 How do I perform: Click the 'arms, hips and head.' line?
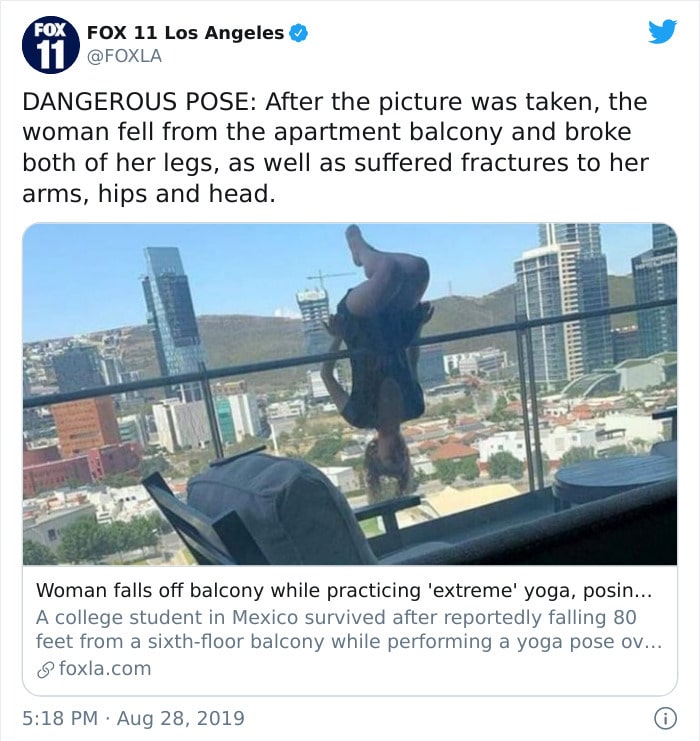point(148,193)
